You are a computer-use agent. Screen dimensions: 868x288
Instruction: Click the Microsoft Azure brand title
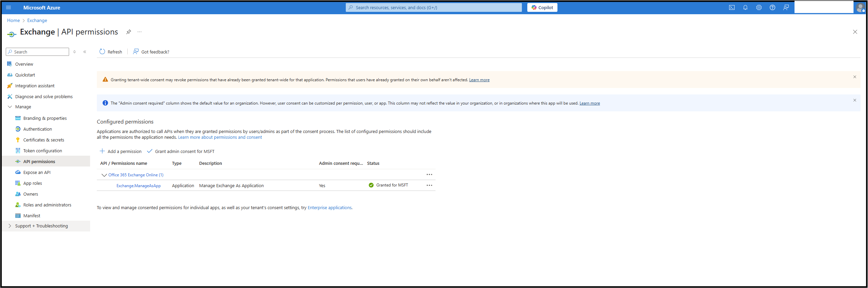(42, 7)
